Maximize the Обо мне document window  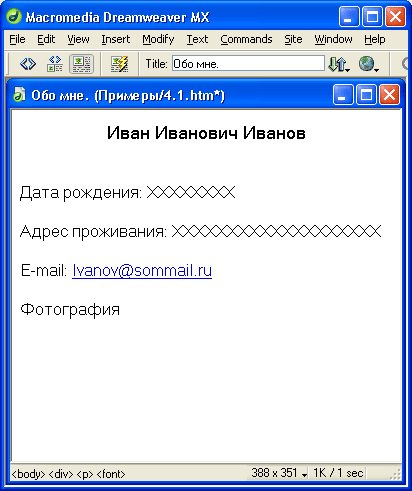click(366, 95)
